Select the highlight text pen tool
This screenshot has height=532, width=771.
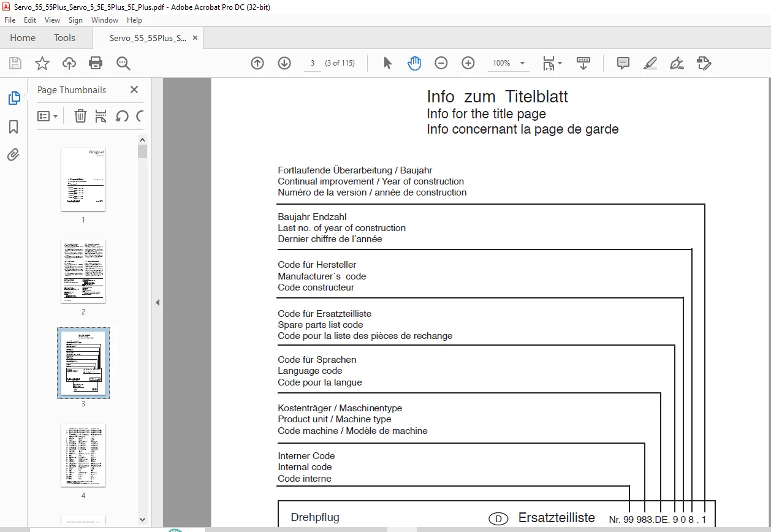click(650, 63)
